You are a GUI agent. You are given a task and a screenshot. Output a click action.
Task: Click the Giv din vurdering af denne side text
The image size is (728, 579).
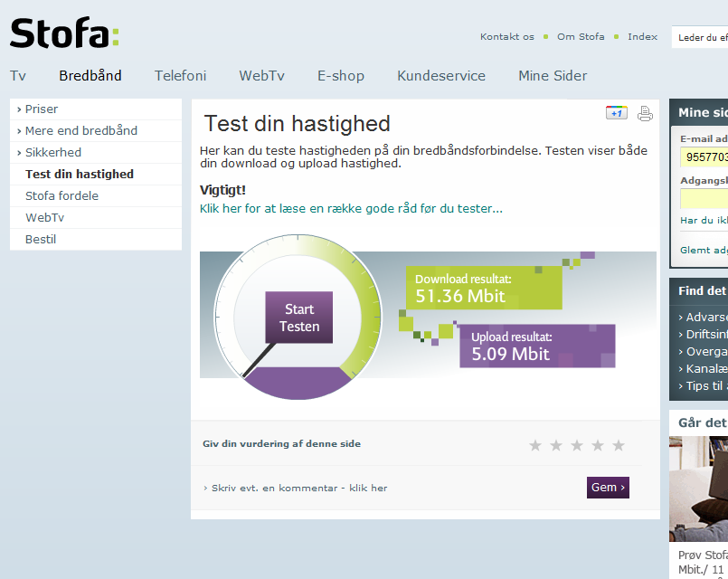(x=282, y=444)
